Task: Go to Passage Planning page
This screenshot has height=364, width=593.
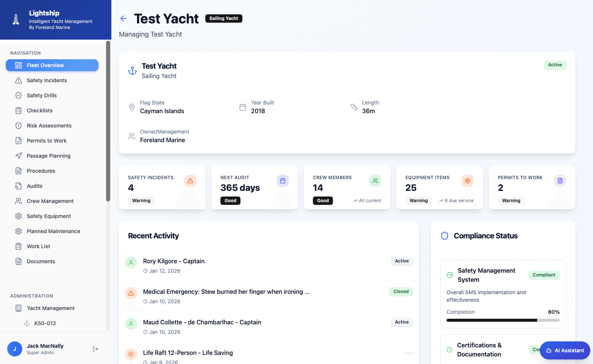Action: (48, 156)
